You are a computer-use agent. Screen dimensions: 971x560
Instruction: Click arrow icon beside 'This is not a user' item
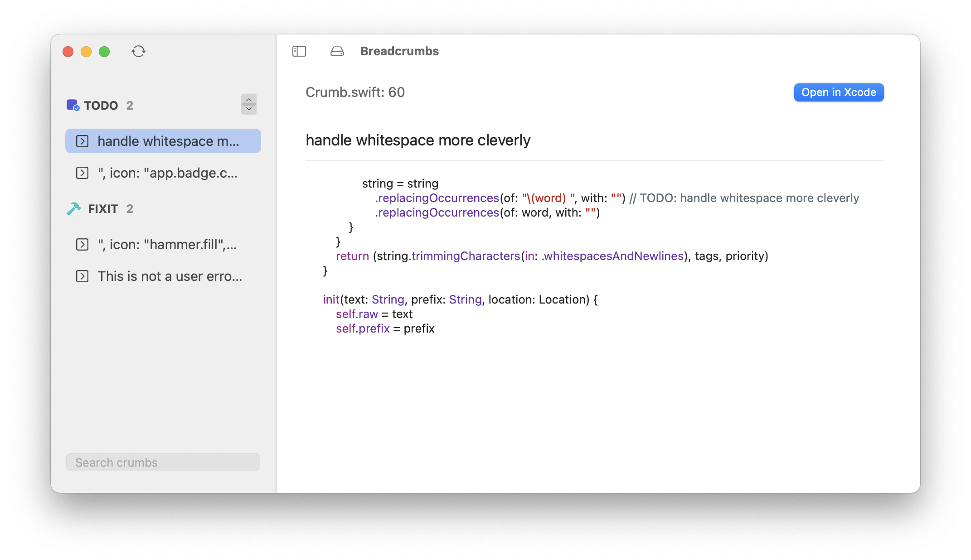pyautogui.click(x=82, y=276)
